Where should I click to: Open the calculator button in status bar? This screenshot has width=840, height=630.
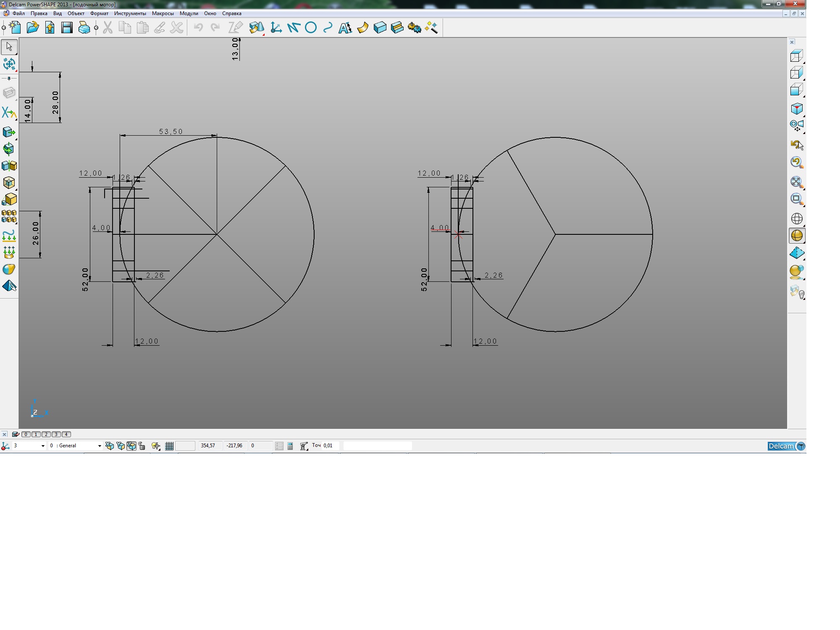(290, 446)
